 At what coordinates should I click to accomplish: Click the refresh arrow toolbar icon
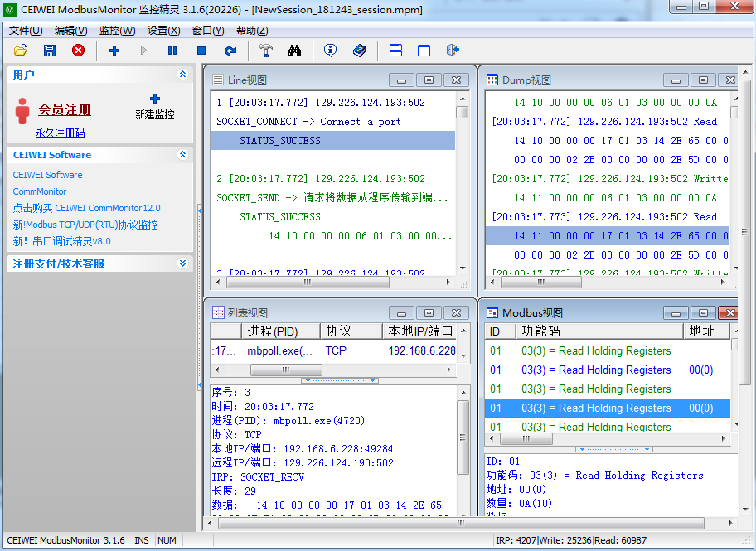tap(230, 51)
